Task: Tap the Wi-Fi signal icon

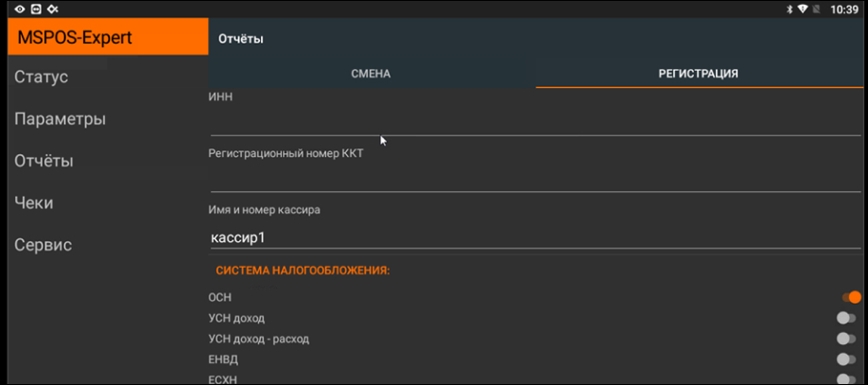Action: [x=803, y=9]
